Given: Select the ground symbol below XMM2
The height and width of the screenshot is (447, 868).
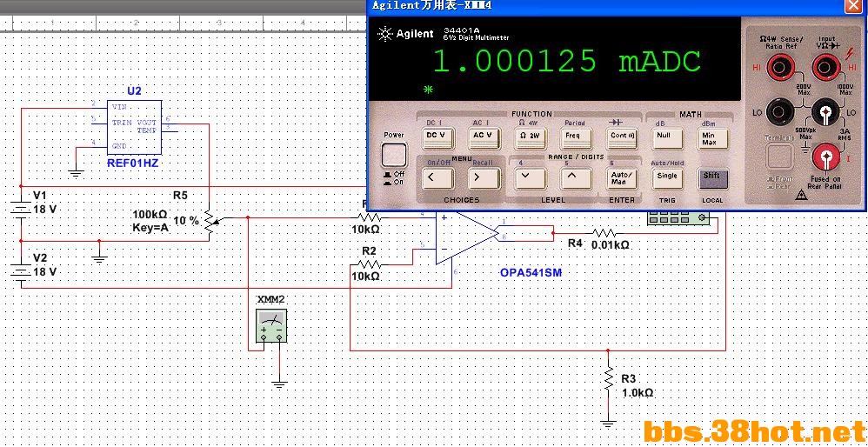Looking at the screenshot, I should pos(279,384).
